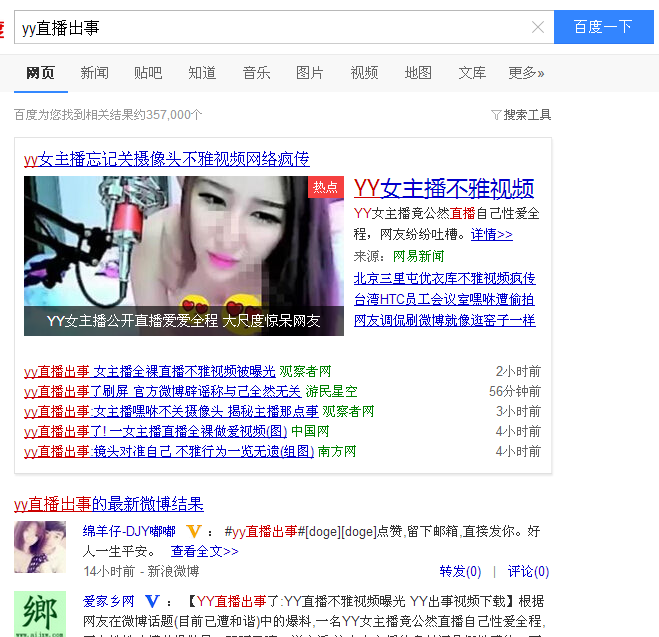Open yy直播出事的最新微博结果 heading

pos(109,504)
